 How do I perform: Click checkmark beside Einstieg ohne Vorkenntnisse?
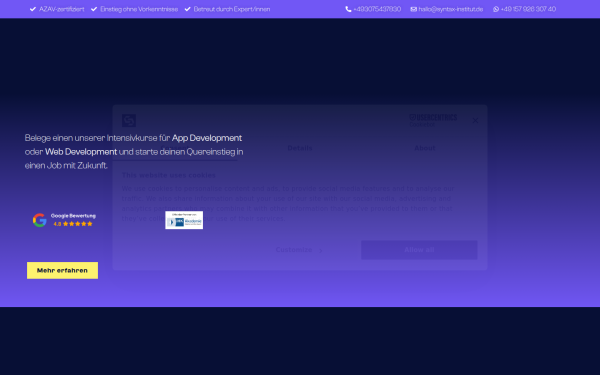tap(94, 9)
